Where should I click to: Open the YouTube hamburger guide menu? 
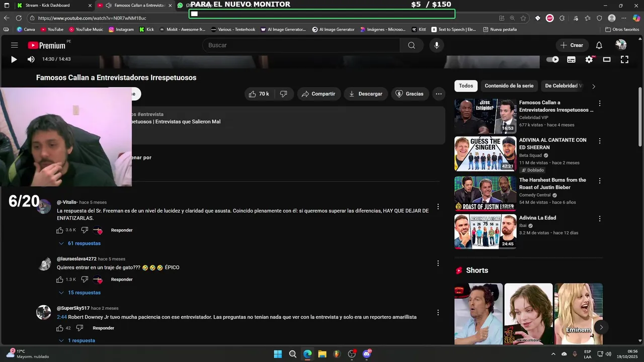click(14, 45)
